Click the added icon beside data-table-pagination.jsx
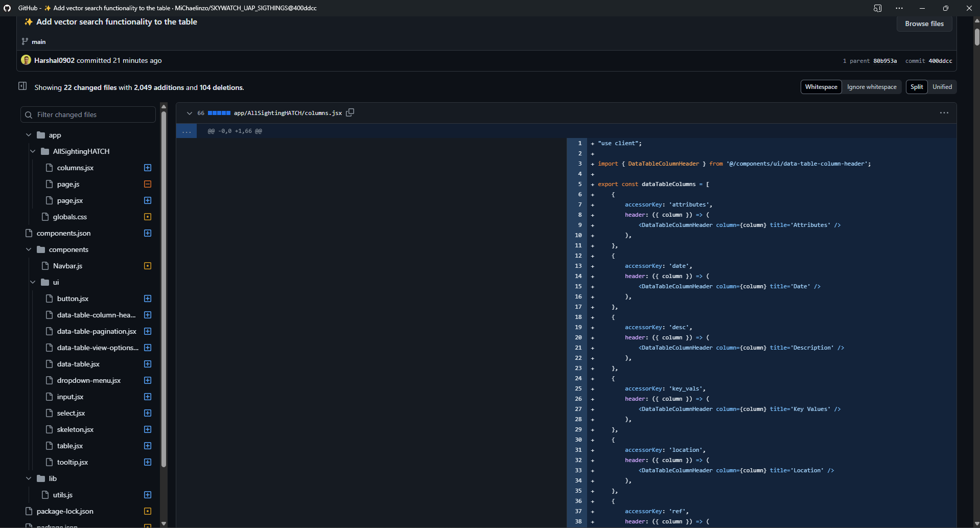The height and width of the screenshot is (528, 980). pyautogui.click(x=148, y=331)
